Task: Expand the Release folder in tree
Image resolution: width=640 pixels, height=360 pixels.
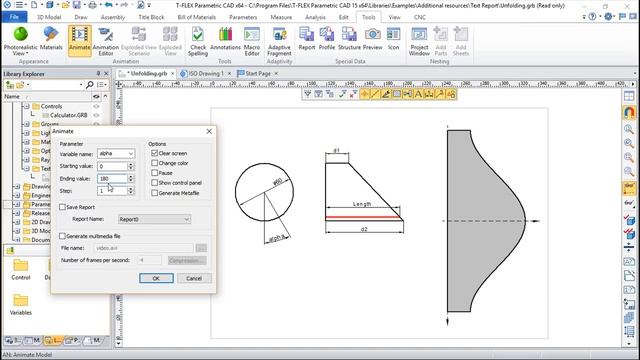Action: coord(17,213)
